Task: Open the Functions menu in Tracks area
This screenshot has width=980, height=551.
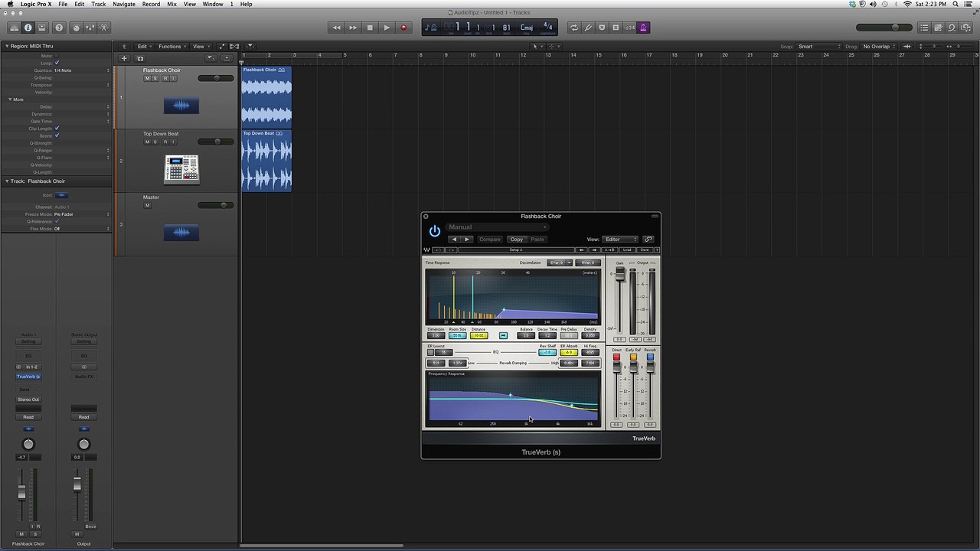Action: pyautogui.click(x=171, y=46)
